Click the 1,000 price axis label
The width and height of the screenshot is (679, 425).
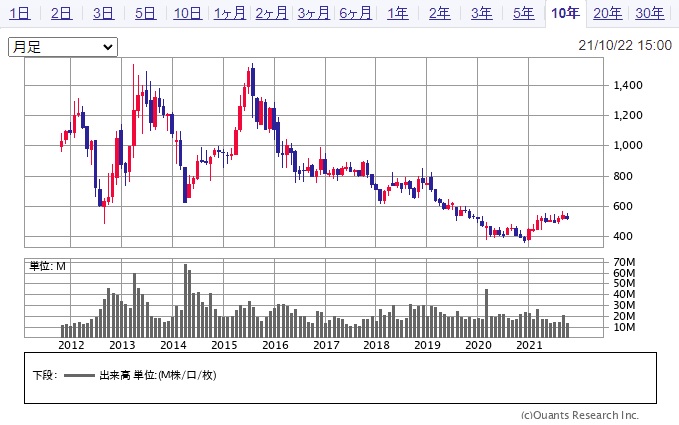point(628,145)
